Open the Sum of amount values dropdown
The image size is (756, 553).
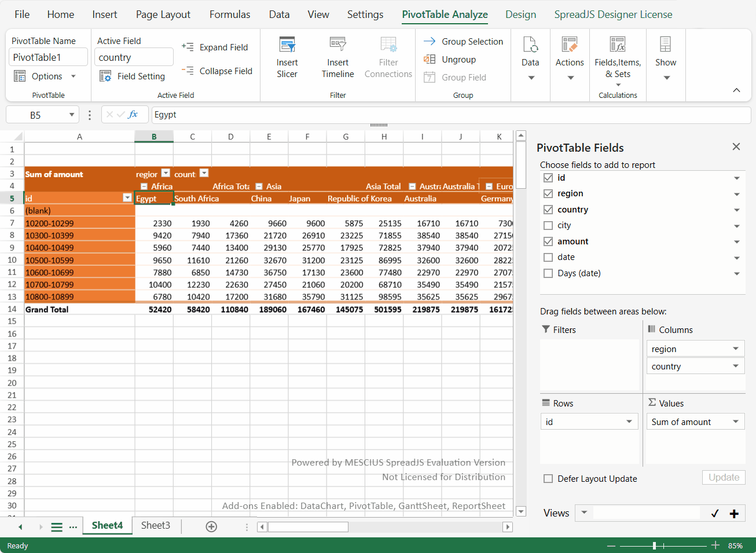point(736,422)
